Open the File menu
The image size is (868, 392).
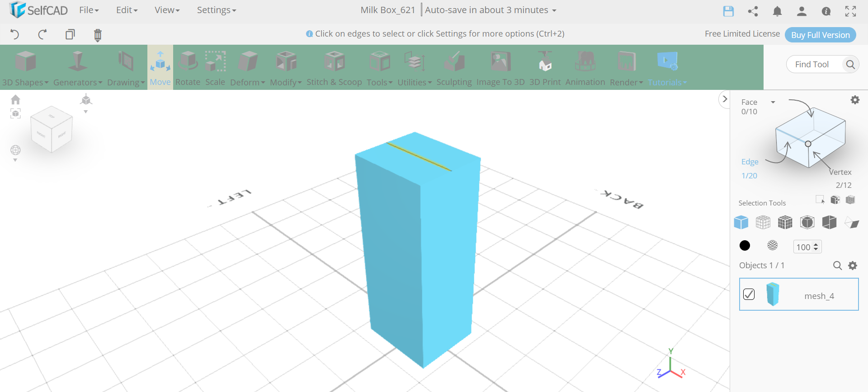pos(89,10)
